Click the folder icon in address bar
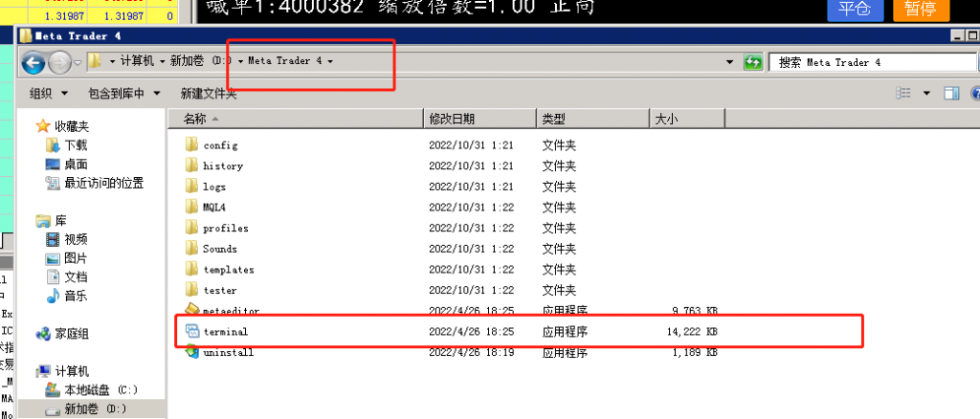980x419 pixels. coord(95,60)
